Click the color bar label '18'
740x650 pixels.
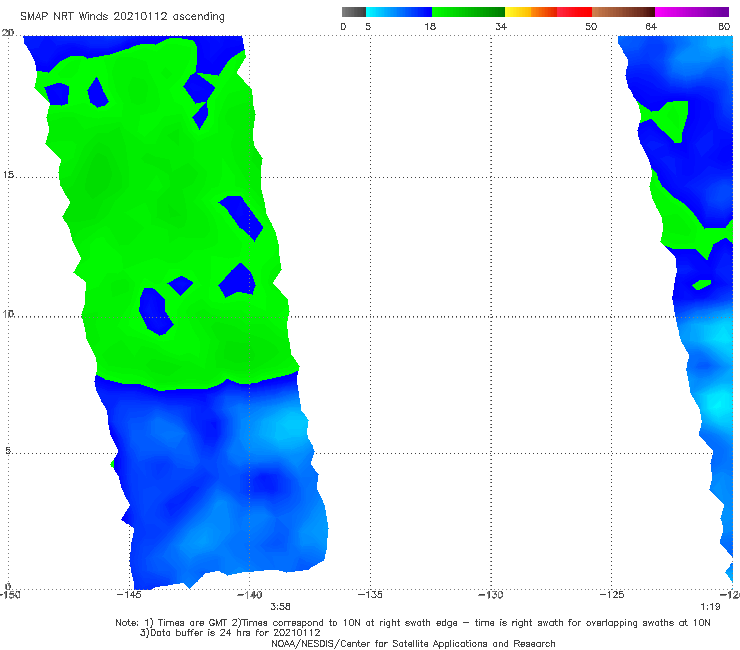(x=430, y=26)
